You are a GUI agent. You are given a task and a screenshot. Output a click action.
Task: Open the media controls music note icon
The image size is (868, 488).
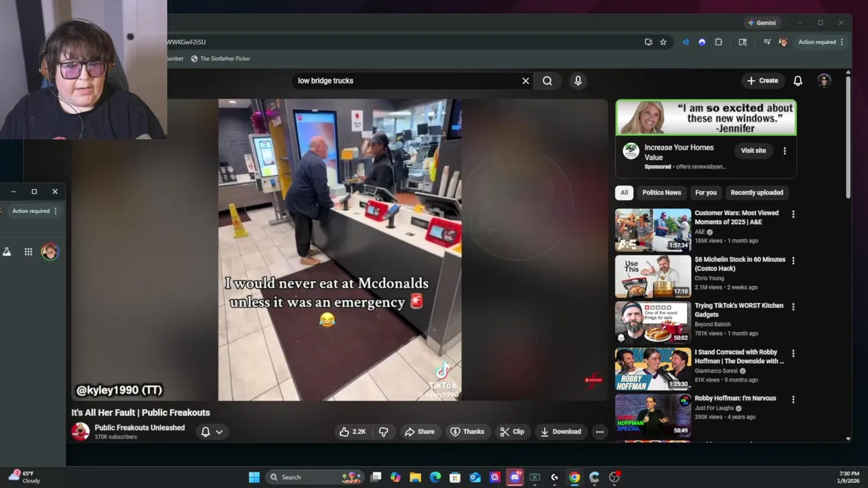767,42
